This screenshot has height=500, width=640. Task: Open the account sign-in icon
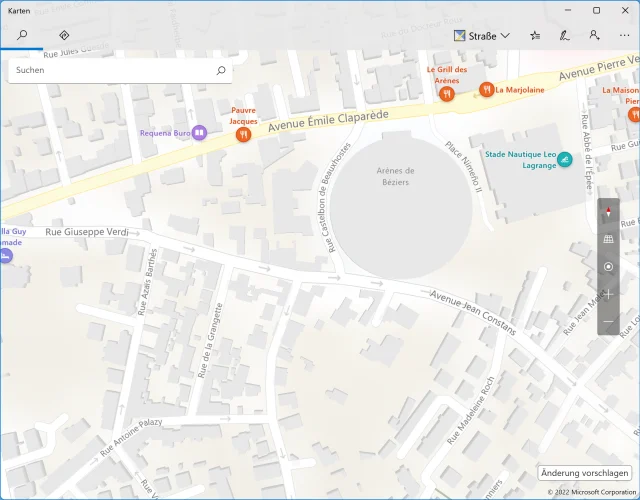[x=594, y=36]
